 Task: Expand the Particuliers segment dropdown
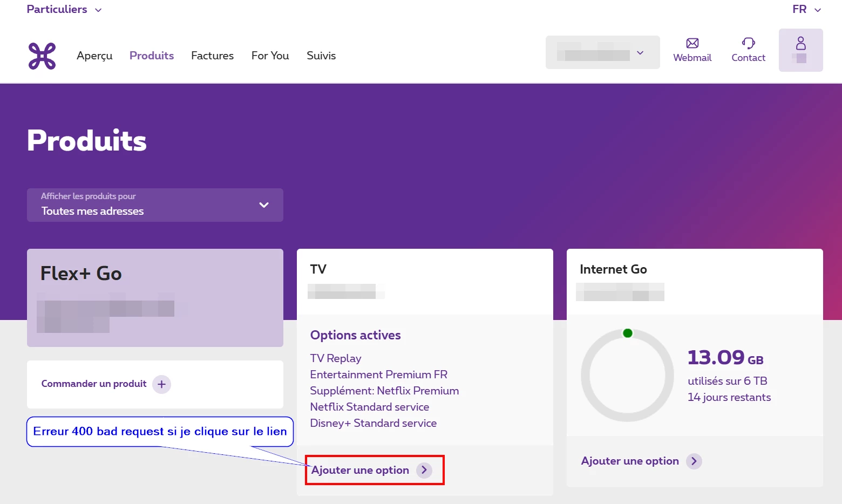64,10
